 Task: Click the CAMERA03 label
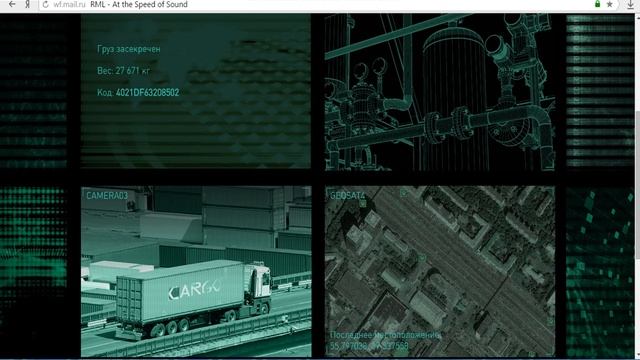(x=107, y=196)
